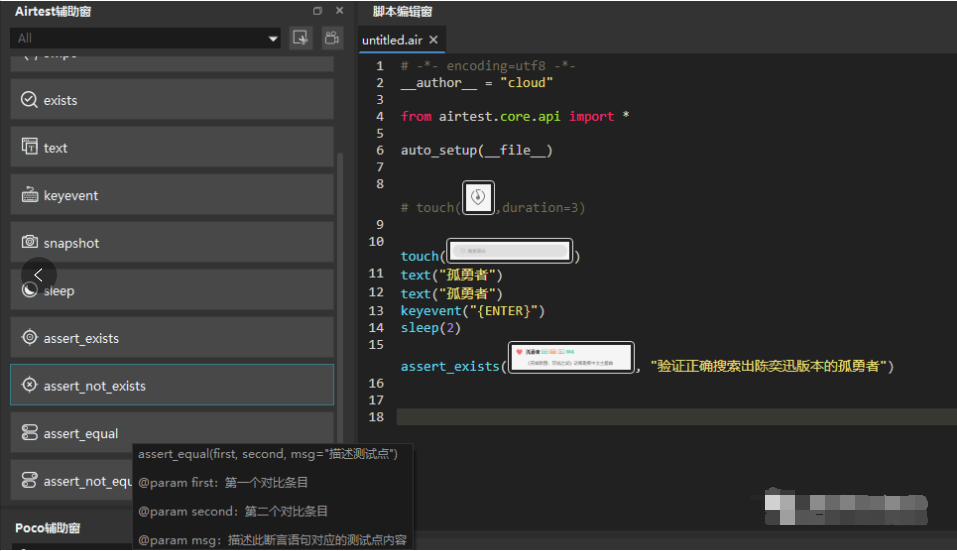Close the Airtest assistant panel

pos(339,10)
